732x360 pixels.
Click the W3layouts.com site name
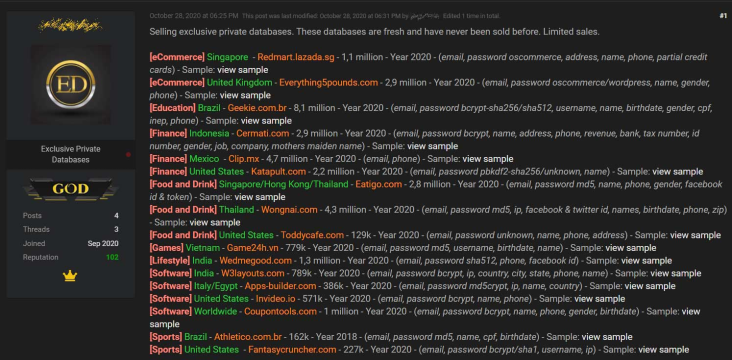click(253, 273)
